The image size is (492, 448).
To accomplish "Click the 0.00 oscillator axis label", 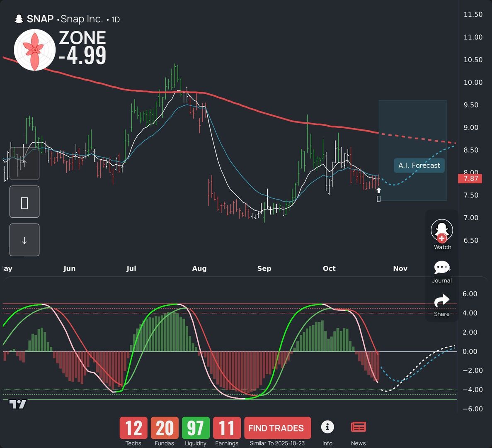I will click(x=470, y=351).
